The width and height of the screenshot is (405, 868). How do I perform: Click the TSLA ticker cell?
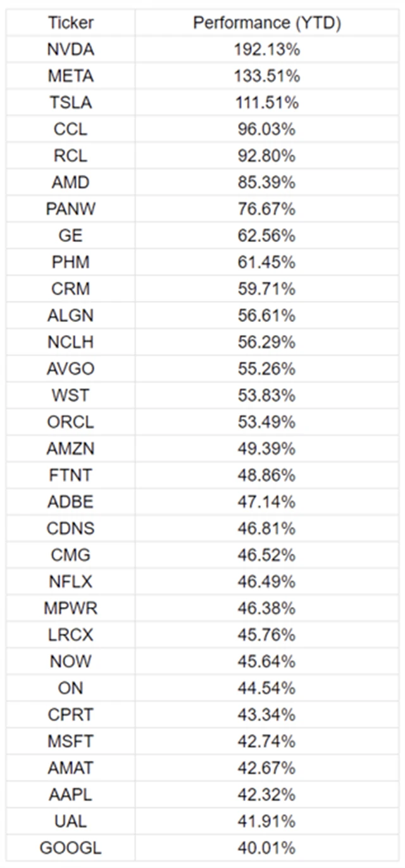(x=70, y=103)
